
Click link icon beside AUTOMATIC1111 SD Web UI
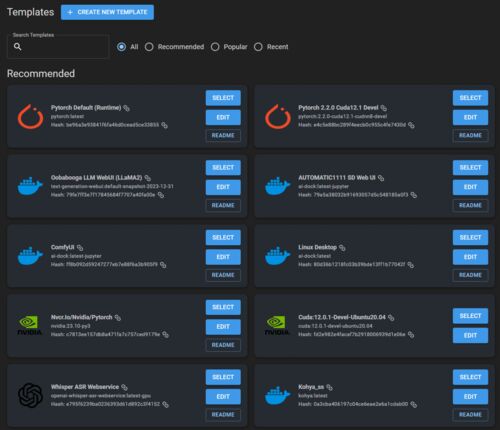(381, 178)
